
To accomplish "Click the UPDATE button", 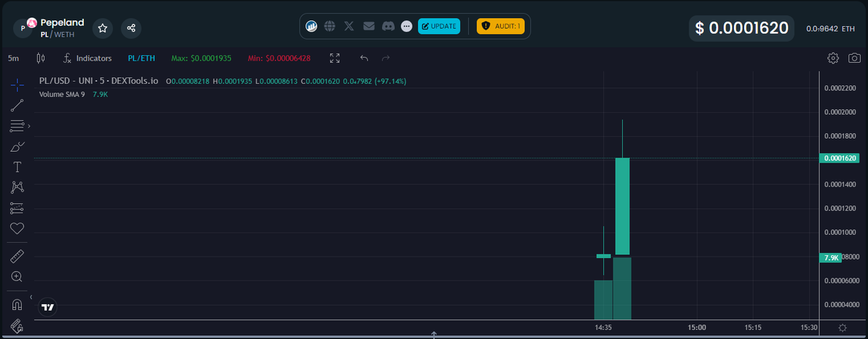I will tap(439, 26).
